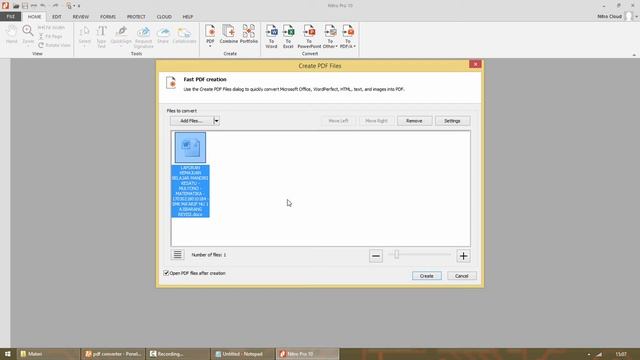Viewport: 640px width, 360px height.
Task: Switch to the EDIT ribbon tab
Action: click(x=57, y=17)
